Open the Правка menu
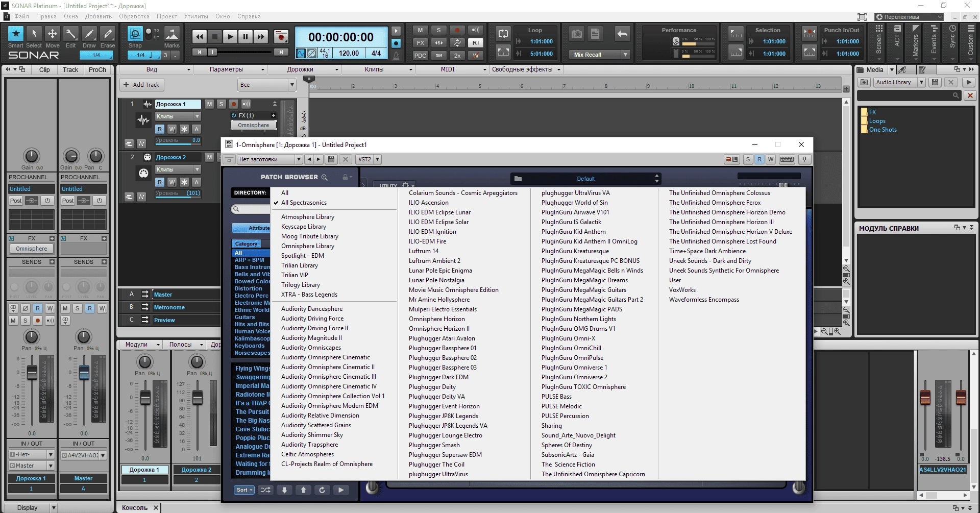 [x=46, y=16]
